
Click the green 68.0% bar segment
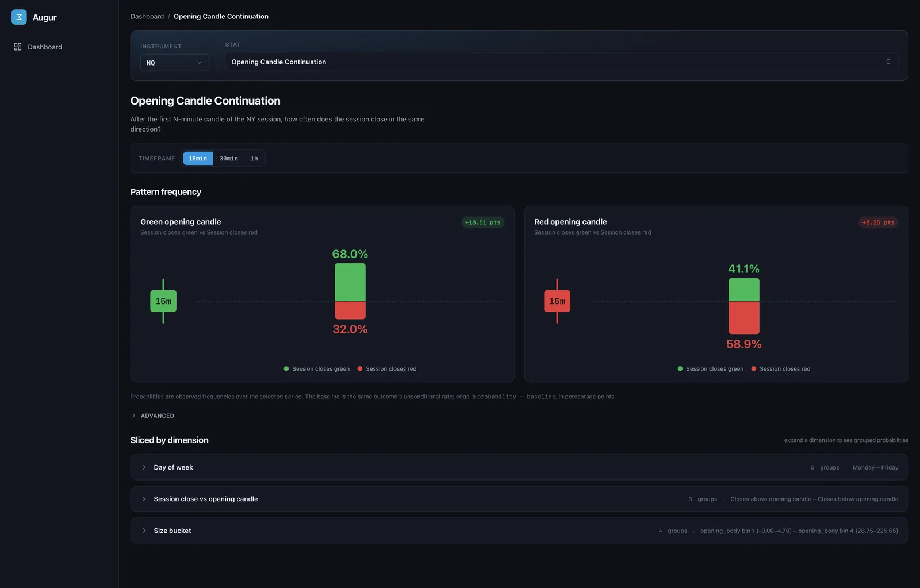350,282
